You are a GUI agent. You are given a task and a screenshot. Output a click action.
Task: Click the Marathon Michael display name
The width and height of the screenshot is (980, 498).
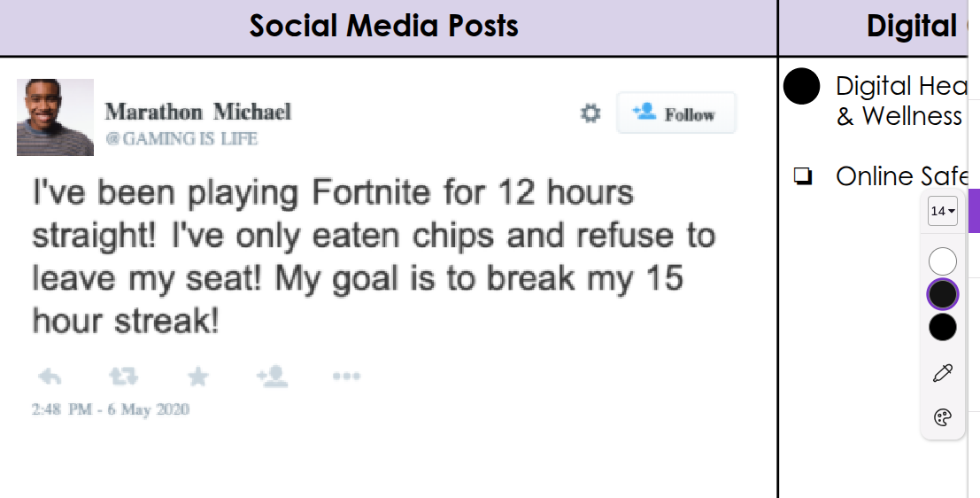[197, 112]
